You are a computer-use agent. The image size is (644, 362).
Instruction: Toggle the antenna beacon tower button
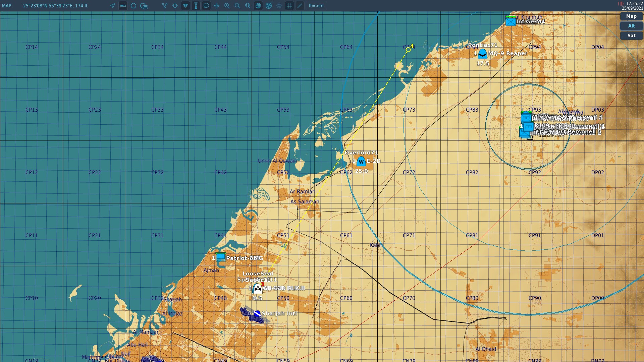196,6
